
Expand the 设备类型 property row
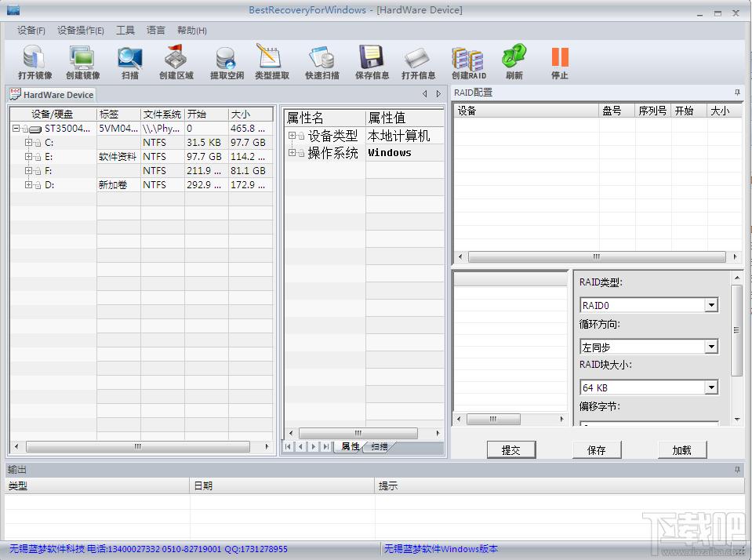(x=292, y=136)
